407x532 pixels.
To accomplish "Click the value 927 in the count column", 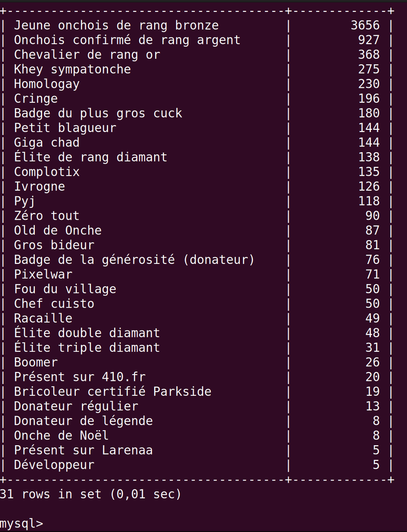I will (x=369, y=40).
